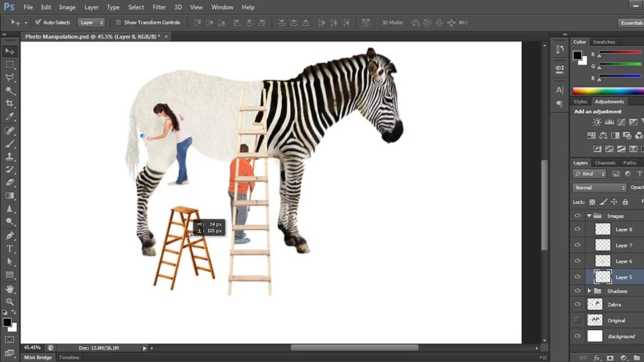644x362 pixels.
Task: Switch to the Channels tab
Action: pyautogui.click(x=605, y=163)
